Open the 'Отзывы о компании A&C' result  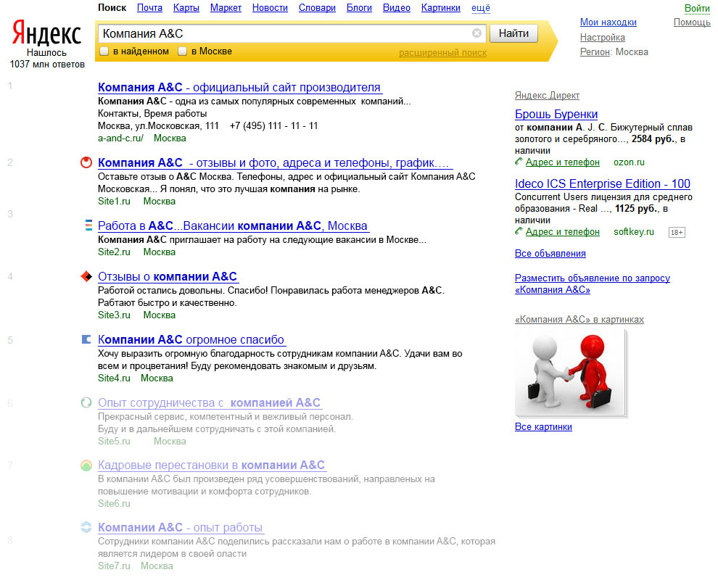click(x=168, y=276)
